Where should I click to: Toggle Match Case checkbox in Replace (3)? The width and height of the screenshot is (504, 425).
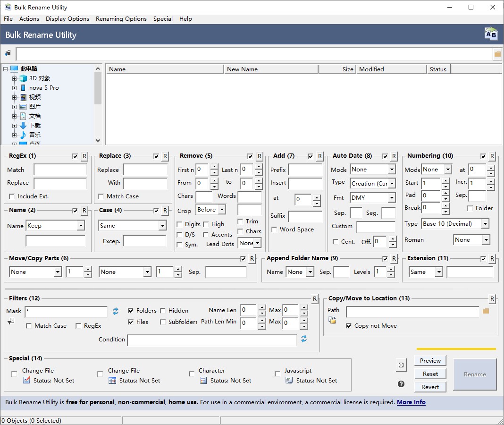click(101, 196)
